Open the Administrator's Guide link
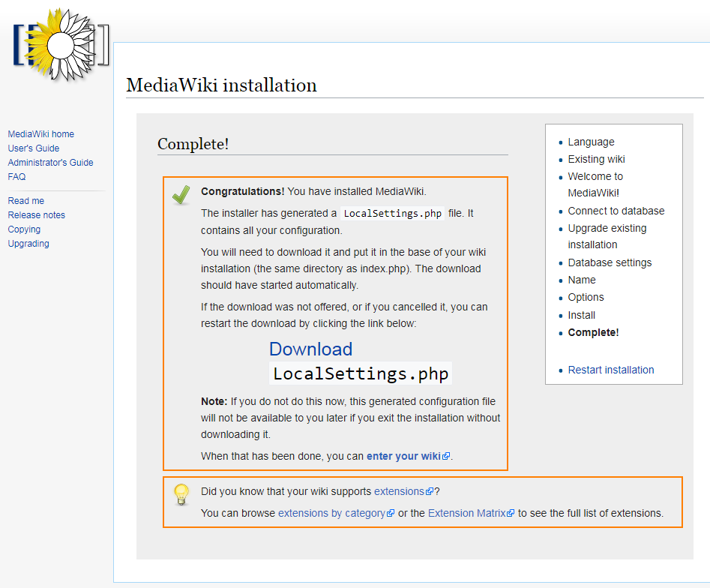The image size is (710, 588). 50,163
